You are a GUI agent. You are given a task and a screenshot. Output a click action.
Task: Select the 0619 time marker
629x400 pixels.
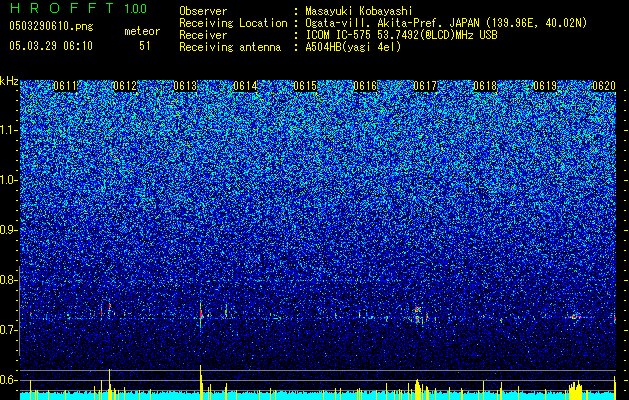click(x=545, y=86)
